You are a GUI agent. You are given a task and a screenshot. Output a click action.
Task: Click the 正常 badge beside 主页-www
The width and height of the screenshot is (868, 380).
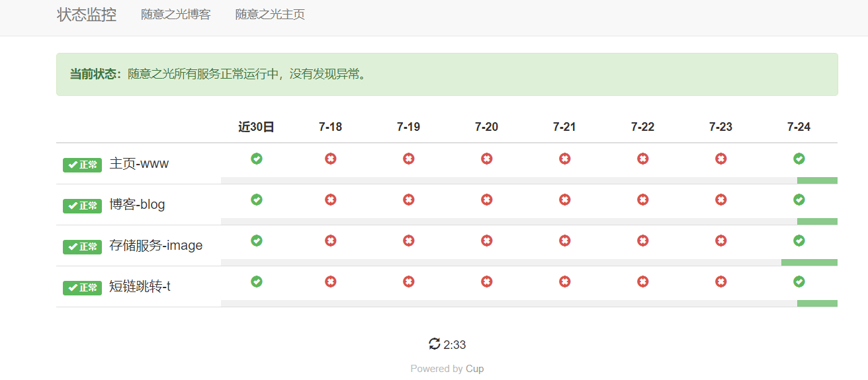coord(82,165)
